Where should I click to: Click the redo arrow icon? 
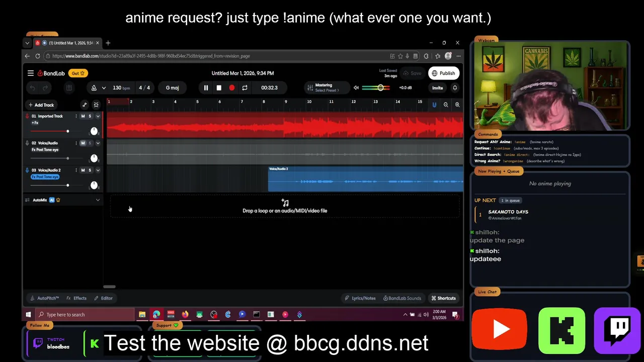click(45, 88)
